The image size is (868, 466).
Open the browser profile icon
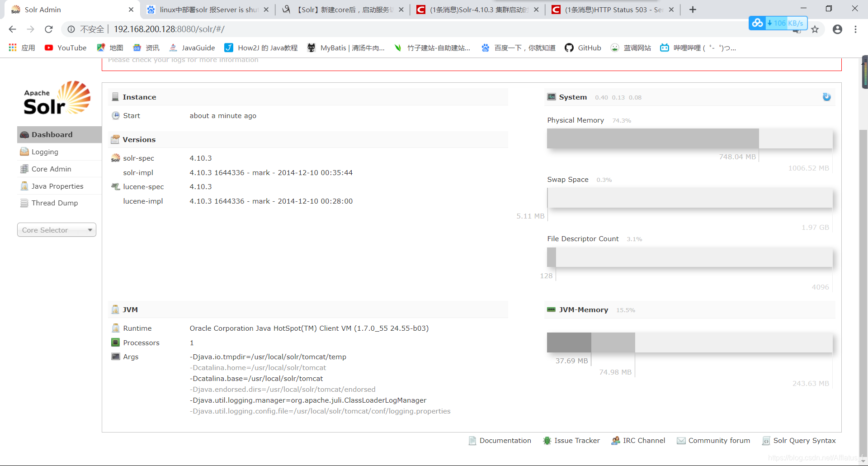[x=837, y=29]
